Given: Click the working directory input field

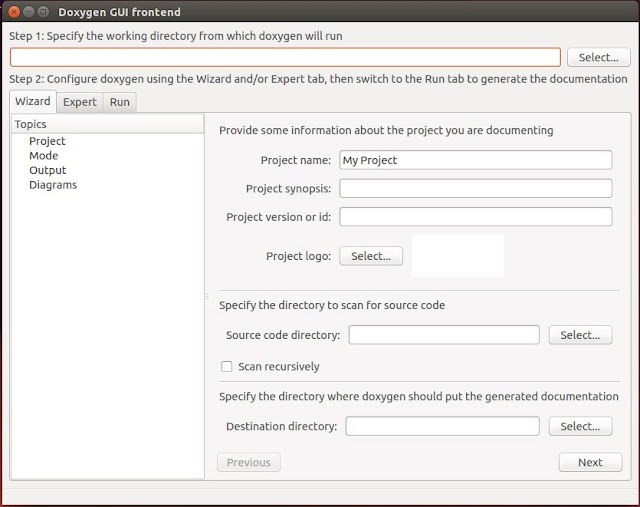Looking at the screenshot, I should [x=285, y=57].
